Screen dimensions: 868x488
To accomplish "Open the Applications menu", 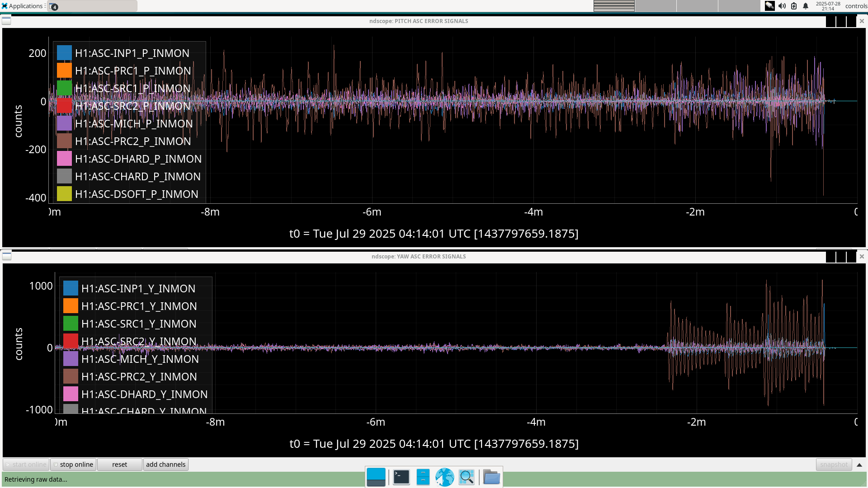I will (23, 6).
